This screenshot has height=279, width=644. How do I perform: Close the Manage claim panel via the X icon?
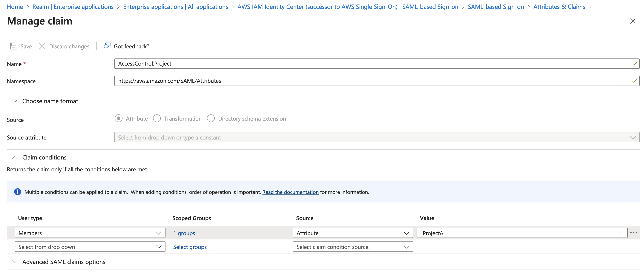(633, 21)
